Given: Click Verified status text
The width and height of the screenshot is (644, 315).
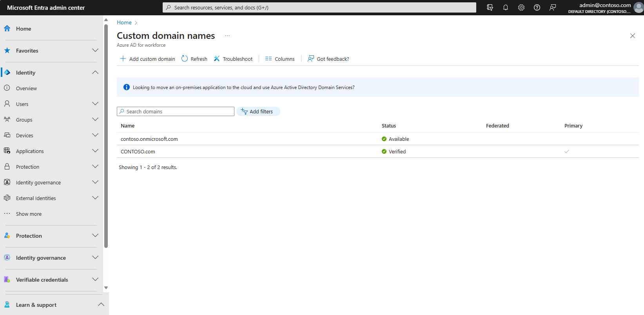Looking at the screenshot, I should tap(397, 151).
